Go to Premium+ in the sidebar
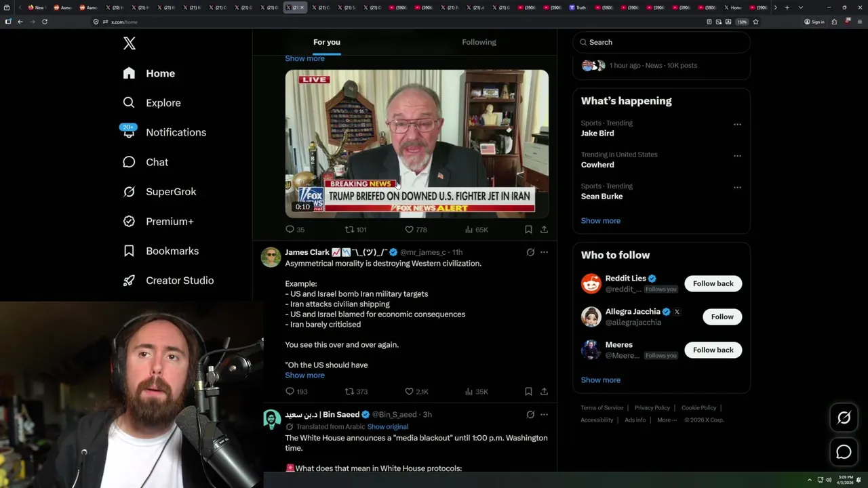Screen dimensions: 868x488 click(x=159, y=221)
